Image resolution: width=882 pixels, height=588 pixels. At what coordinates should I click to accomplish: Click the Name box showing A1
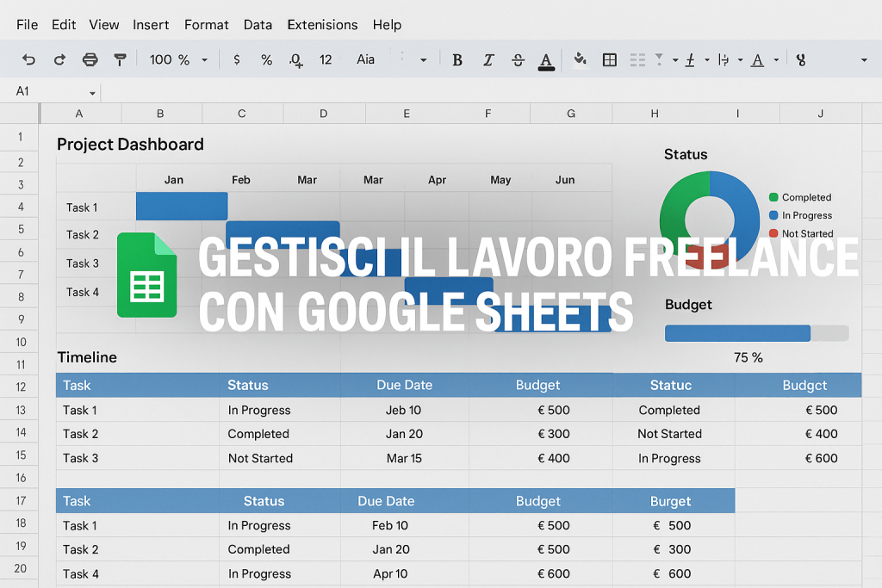tap(49, 91)
